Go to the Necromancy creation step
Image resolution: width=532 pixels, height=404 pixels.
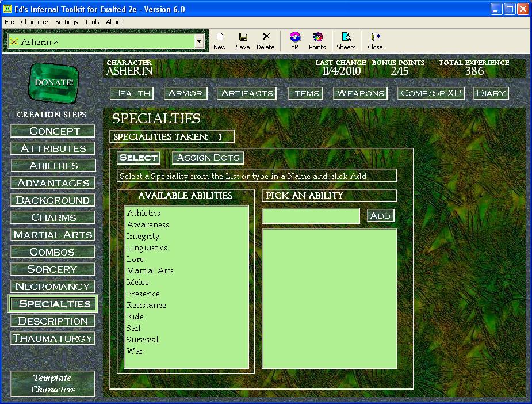click(x=53, y=287)
